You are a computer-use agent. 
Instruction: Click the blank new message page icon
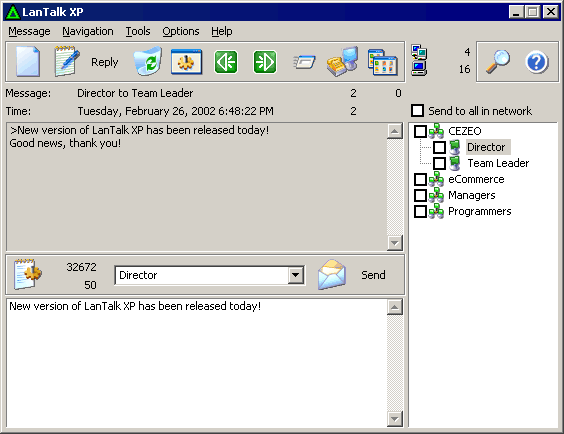pos(28,61)
